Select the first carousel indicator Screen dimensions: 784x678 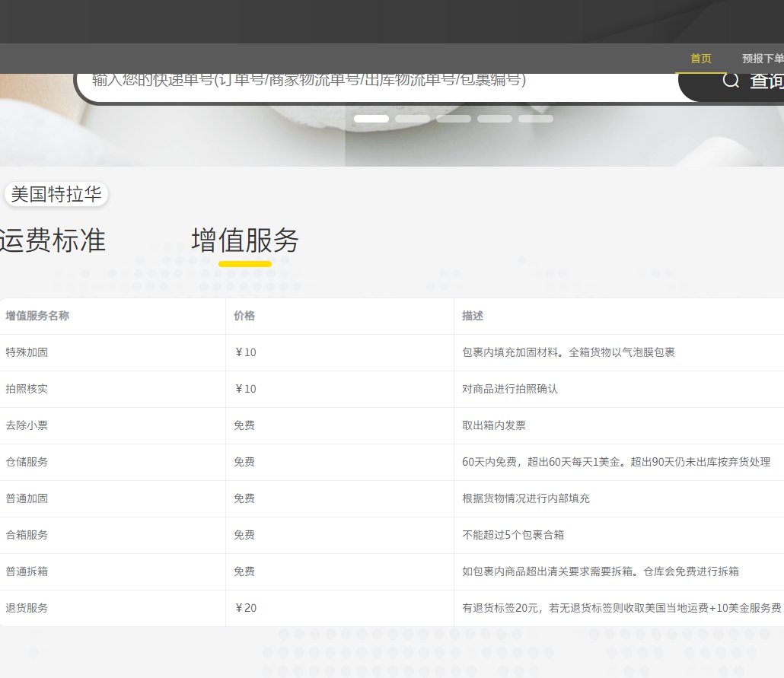tap(371, 119)
